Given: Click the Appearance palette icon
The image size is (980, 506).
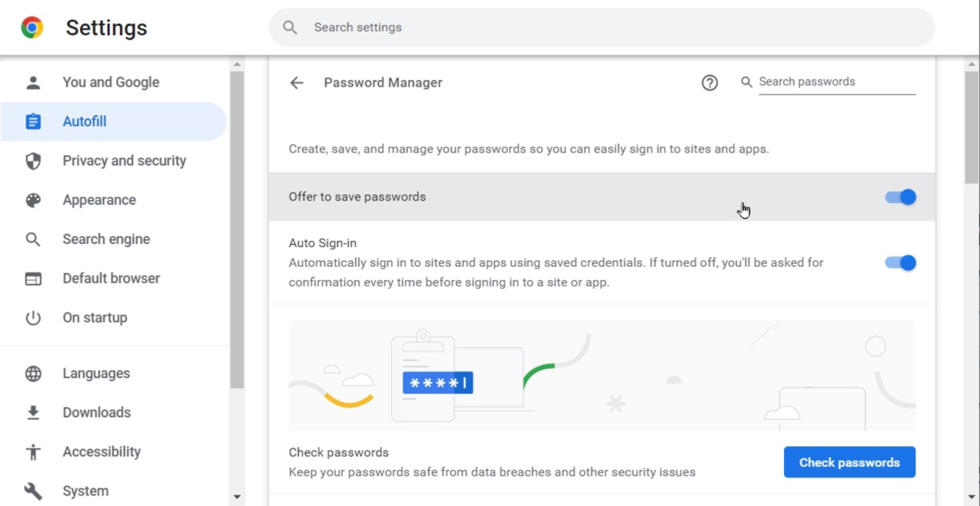Looking at the screenshot, I should pos(33,200).
